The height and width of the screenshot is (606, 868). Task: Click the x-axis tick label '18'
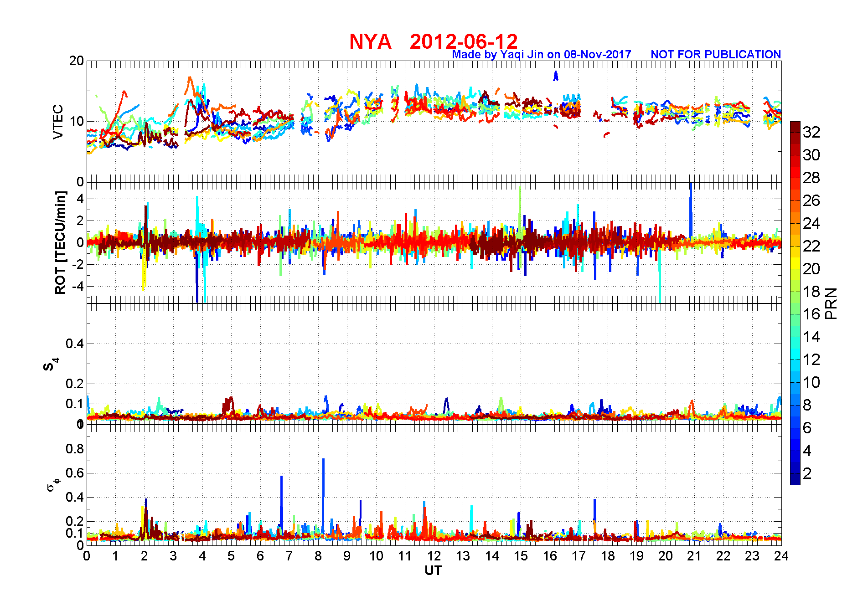point(608,556)
